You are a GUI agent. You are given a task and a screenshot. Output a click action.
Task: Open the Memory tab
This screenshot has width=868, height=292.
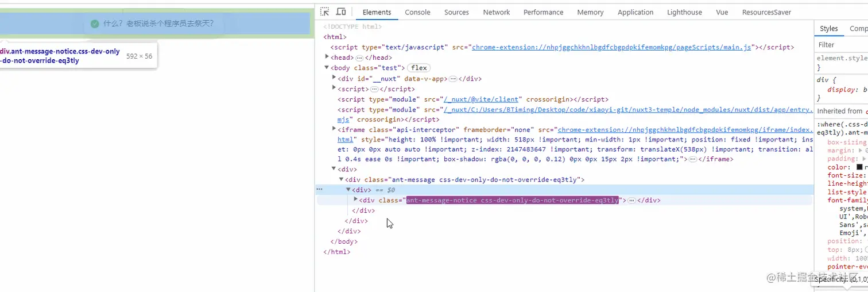(x=590, y=12)
